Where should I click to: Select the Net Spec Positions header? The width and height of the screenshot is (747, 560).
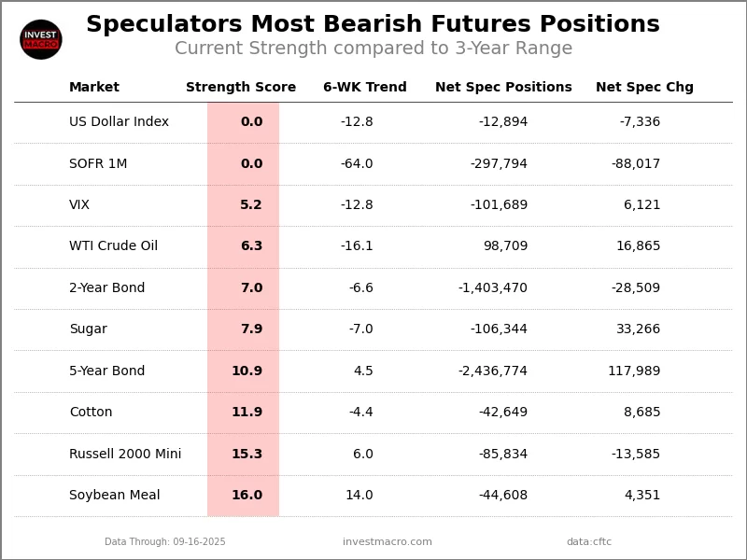[x=503, y=88]
